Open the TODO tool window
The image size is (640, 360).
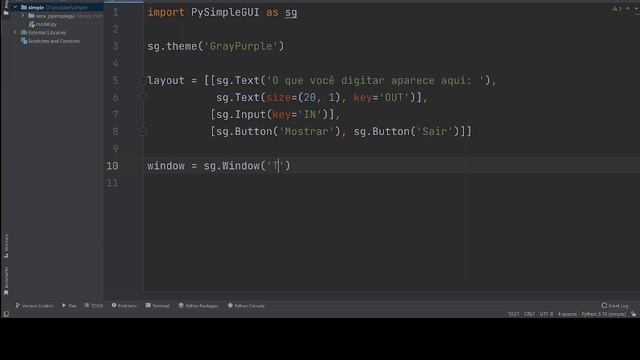(93, 306)
